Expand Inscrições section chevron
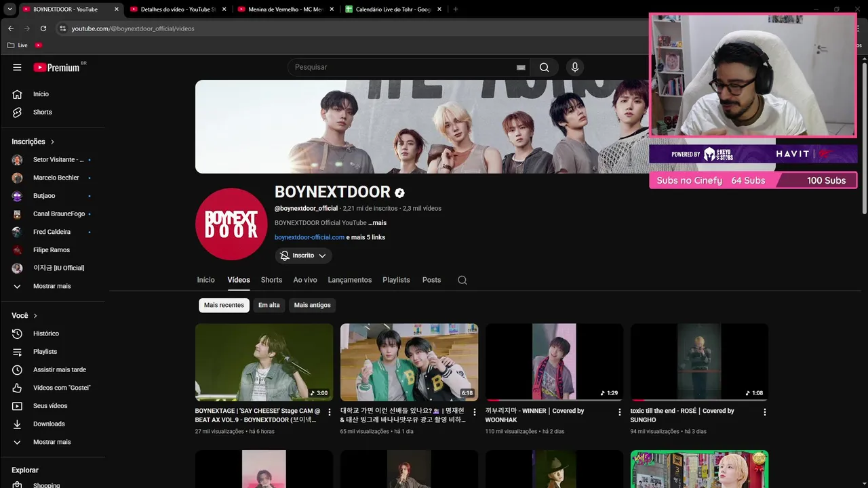 tap(52, 142)
